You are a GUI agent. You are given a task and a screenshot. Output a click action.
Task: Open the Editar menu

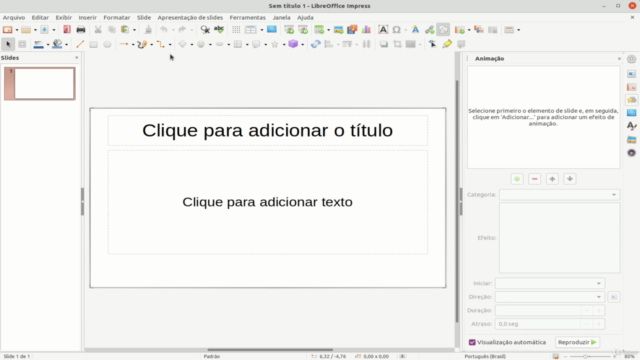(40, 18)
